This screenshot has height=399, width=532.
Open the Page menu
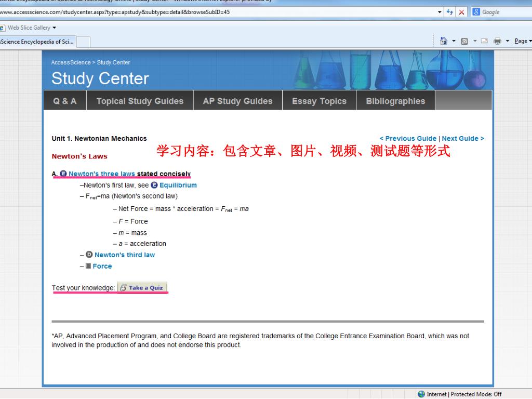[x=523, y=41]
